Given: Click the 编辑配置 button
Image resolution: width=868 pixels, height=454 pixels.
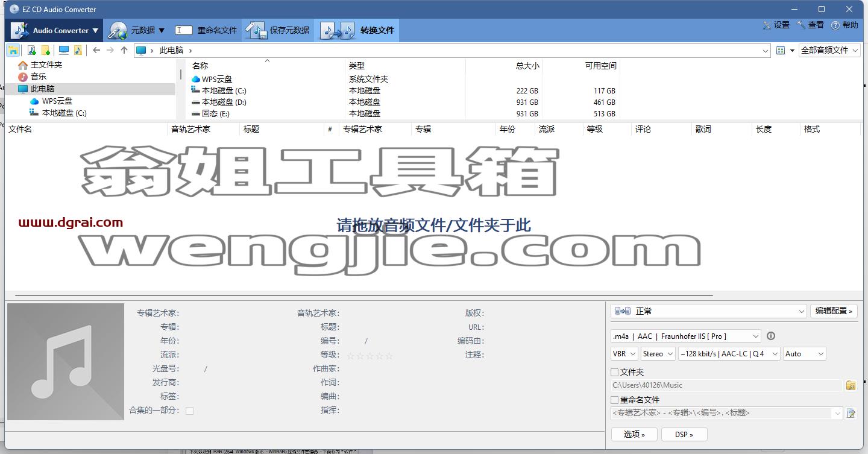Looking at the screenshot, I should (x=834, y=311).
